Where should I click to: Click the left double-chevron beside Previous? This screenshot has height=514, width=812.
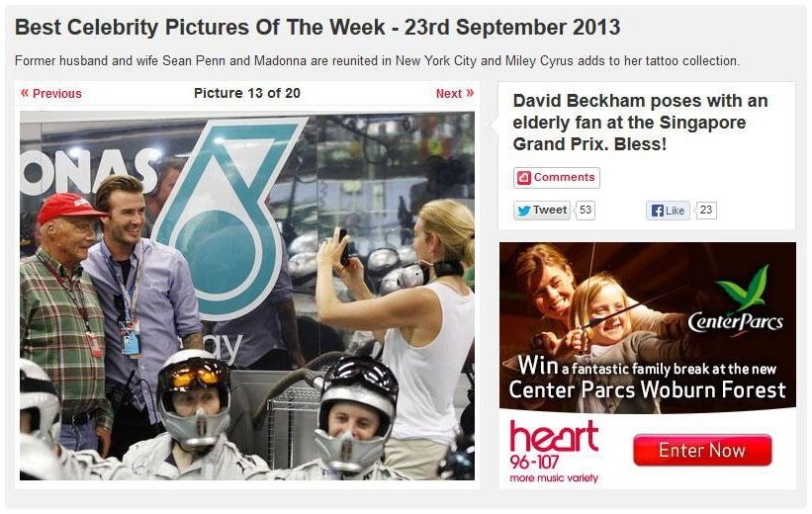25,93
